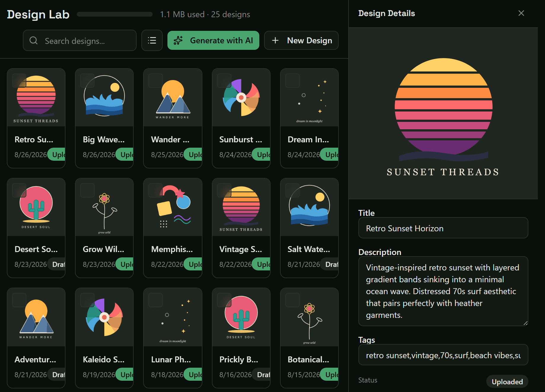
Task: Click into the Description text area
Action: [443, 291]
